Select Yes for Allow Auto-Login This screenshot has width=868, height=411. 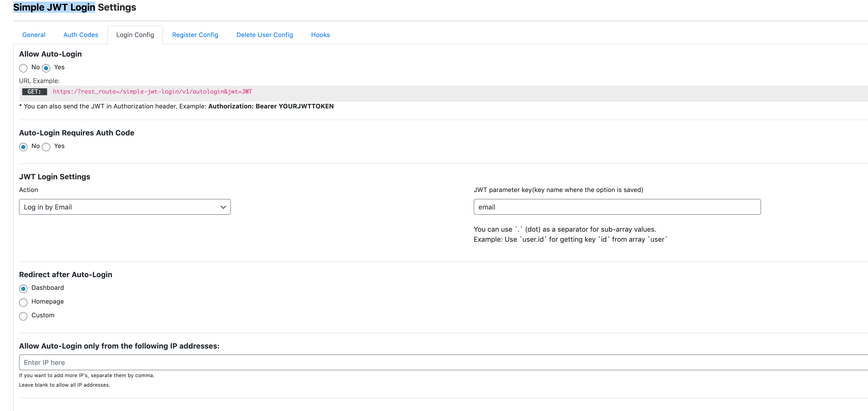tap(46, 68)
